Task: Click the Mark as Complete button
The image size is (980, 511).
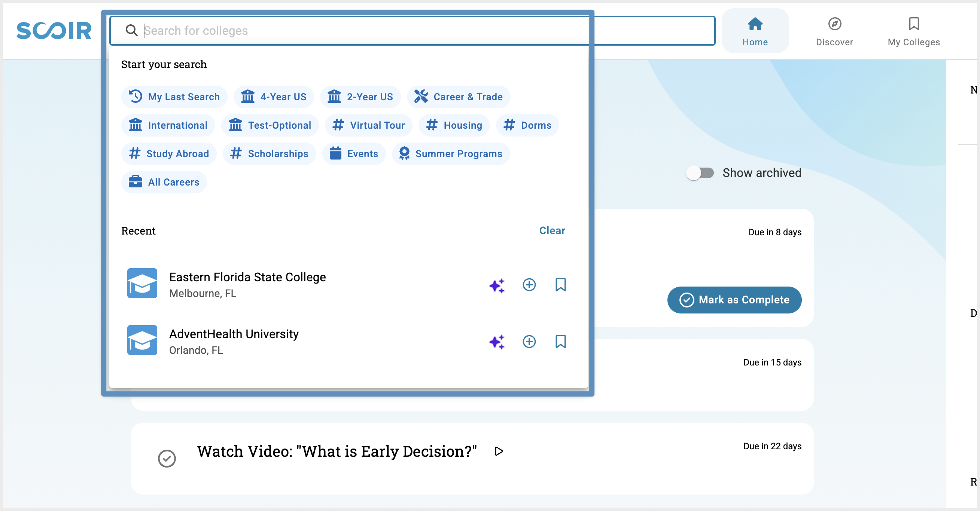Action: [x=734, y=300]
